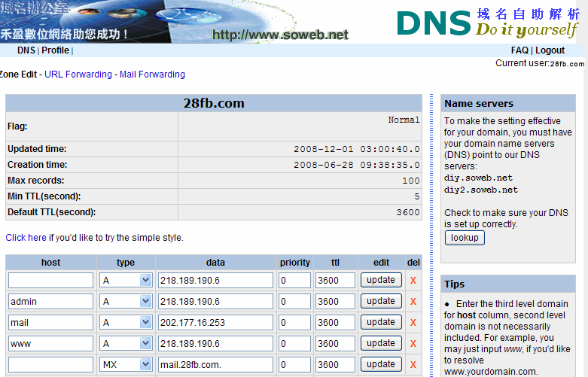The width and height of the screenshot is (588, 377).
Task: Delete the admin record with red X
Action: 413,302
